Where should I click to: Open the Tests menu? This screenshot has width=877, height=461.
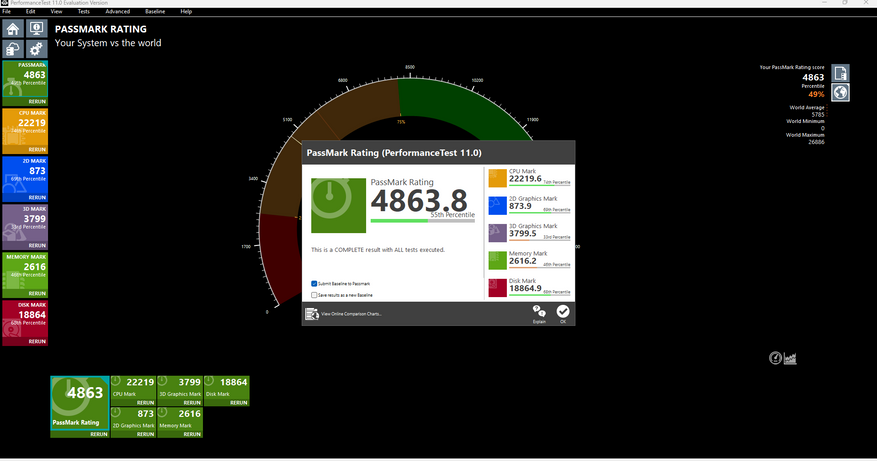(83, 11)
